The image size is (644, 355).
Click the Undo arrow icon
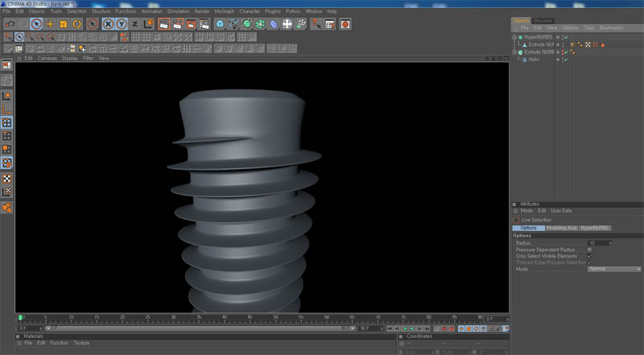[10, 24]
